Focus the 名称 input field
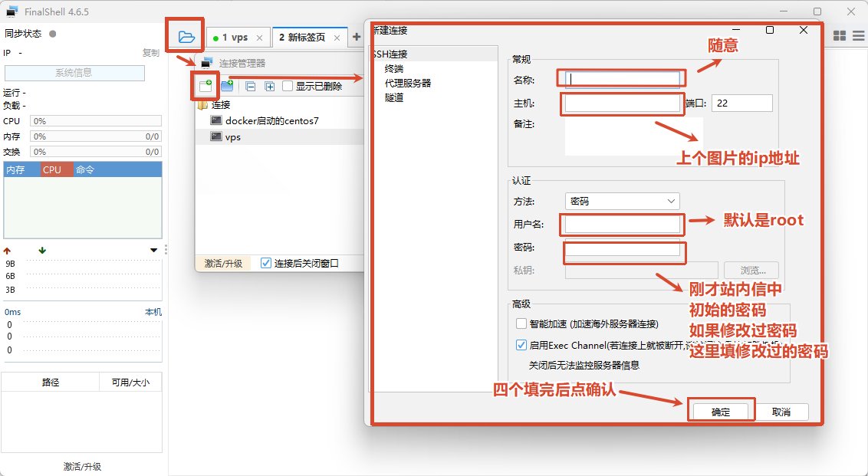 pyautogui.click(x=622, y=79)
